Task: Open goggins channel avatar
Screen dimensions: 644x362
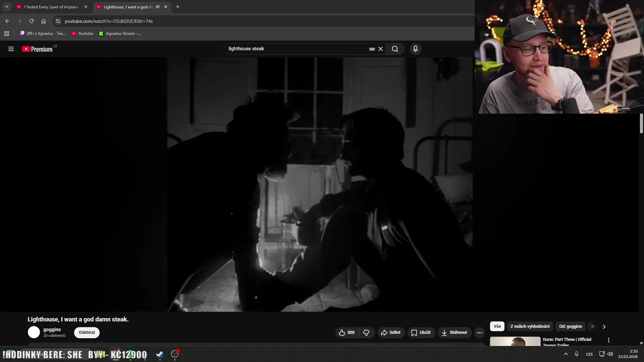Action: [34, 332]
